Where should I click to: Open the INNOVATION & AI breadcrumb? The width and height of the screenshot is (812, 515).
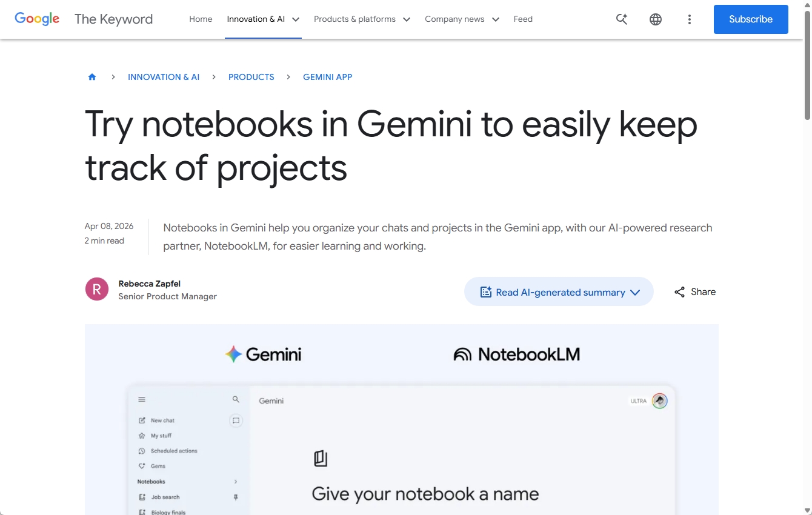(x=164, y=77)
